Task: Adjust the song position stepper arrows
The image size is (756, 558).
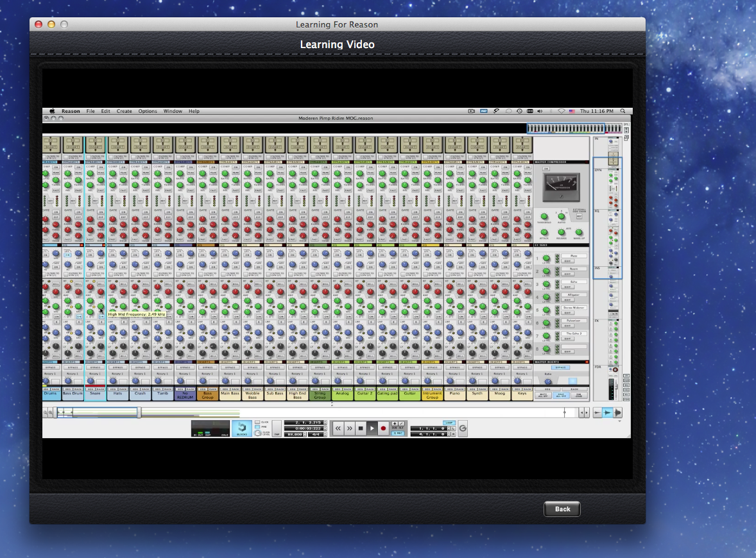Action: pyautogui.click(x=325, y=423)
